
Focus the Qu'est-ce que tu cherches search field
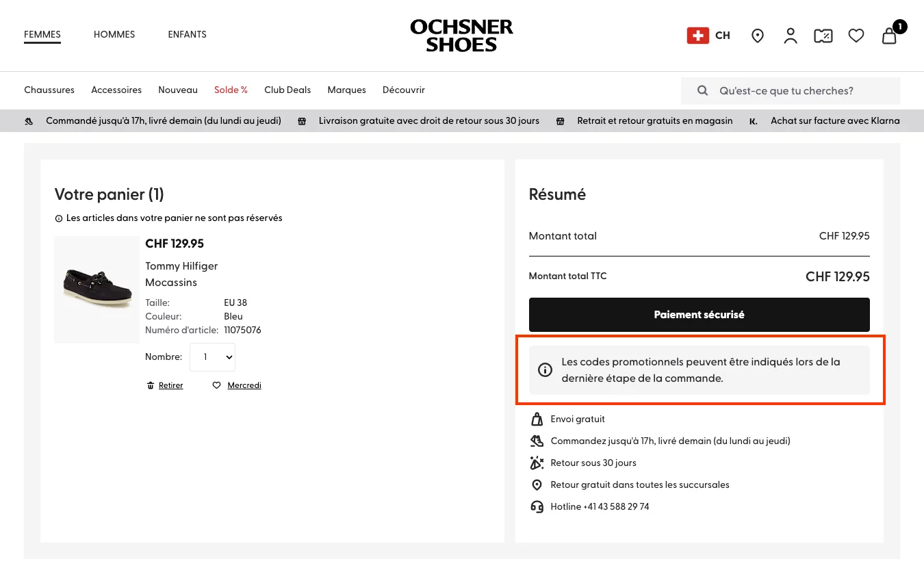(791, 90)
